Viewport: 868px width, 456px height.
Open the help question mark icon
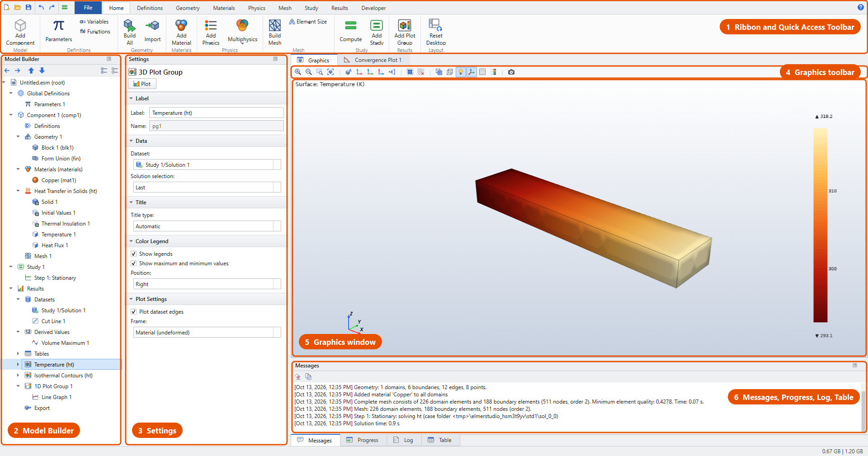(861, 7)
